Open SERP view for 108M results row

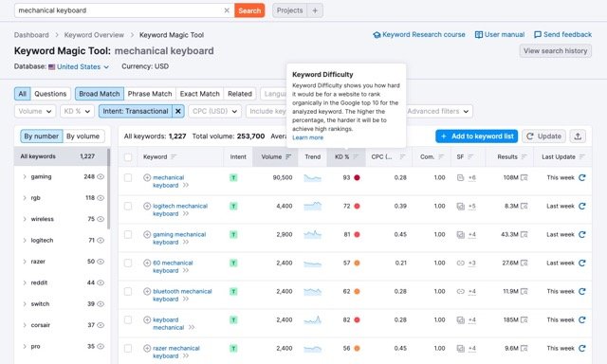[x=524, y=177]
